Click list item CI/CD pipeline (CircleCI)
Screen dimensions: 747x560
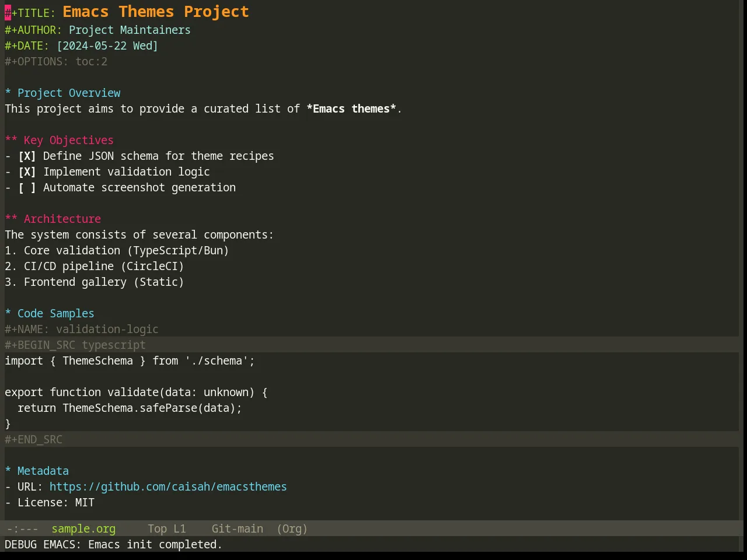point(95,267)
